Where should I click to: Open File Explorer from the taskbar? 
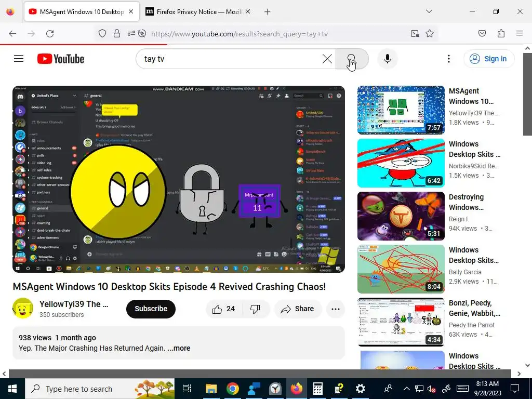pos(211,389)
